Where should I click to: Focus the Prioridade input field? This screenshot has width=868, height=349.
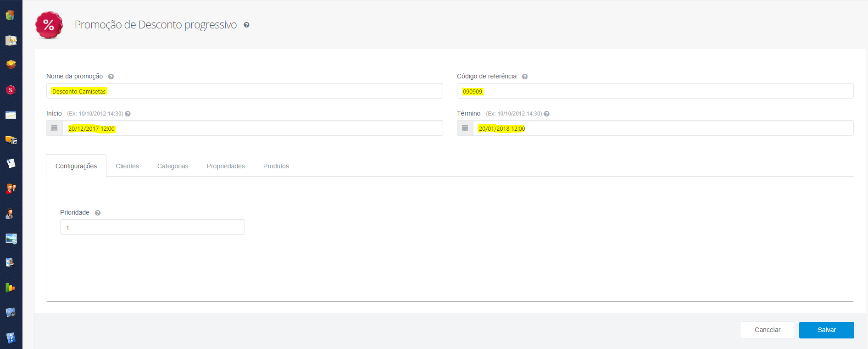click(x=152, y=227)
